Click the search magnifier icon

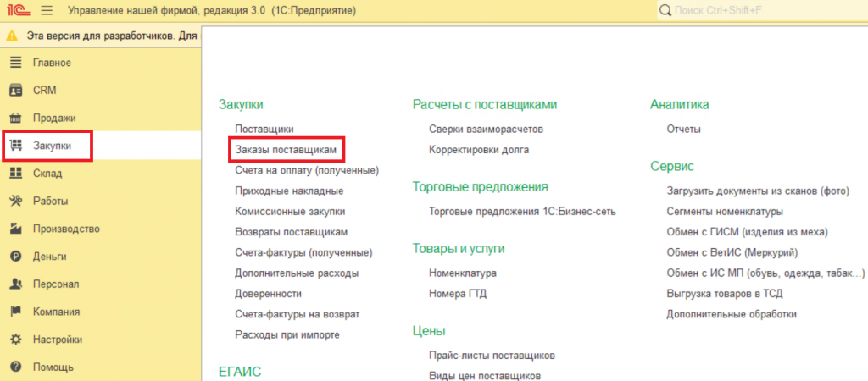(665, 10)
